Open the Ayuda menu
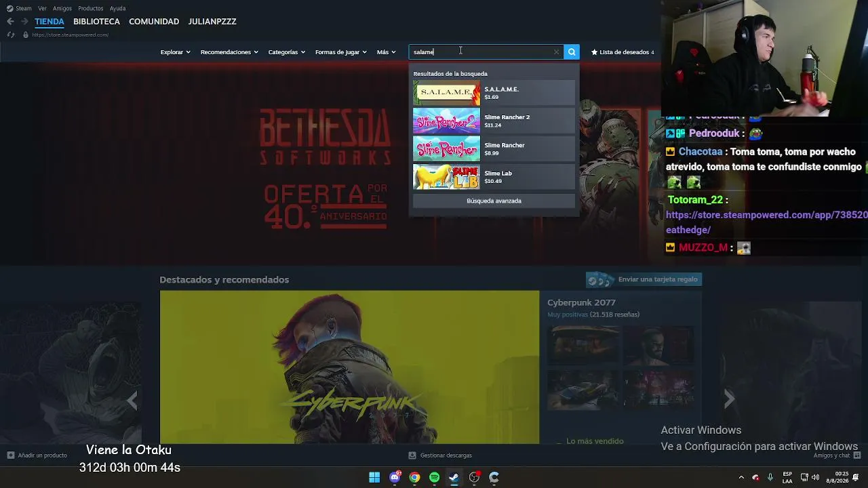This screenshot has width=868, height=488. pyautogui.click(x=117, y=8)
